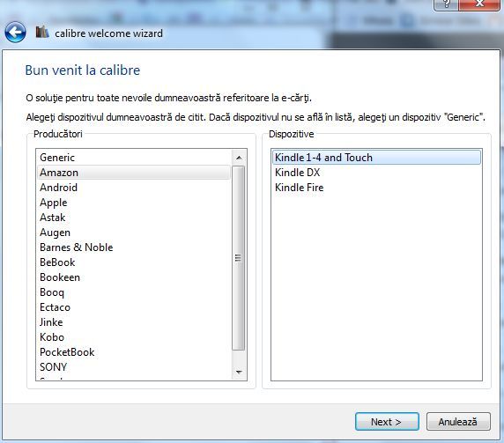
Task: Select SONY manufacturer
Action: (x=134, y=367)
